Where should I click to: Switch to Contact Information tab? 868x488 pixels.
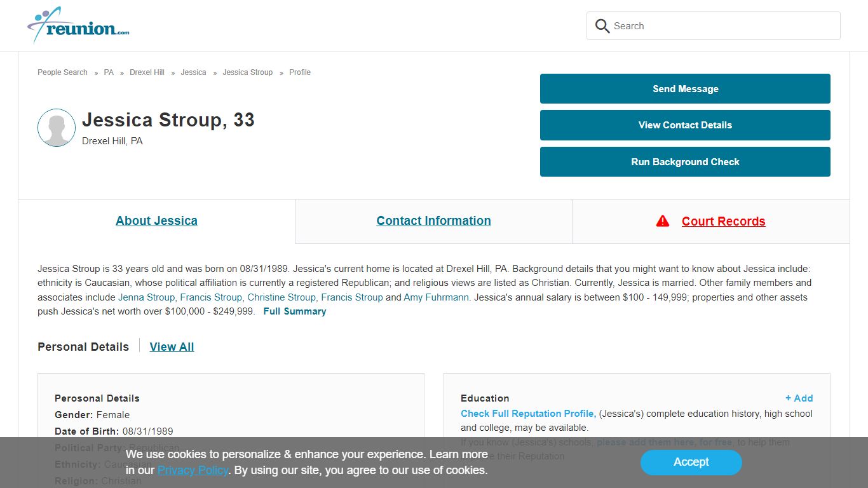pyautogui.click(x=433, y=221)
